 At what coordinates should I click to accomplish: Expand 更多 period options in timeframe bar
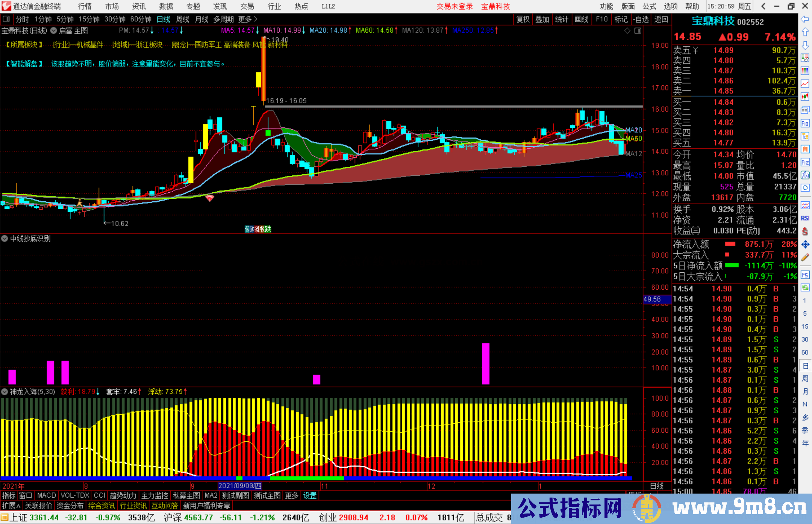(248, 19)
